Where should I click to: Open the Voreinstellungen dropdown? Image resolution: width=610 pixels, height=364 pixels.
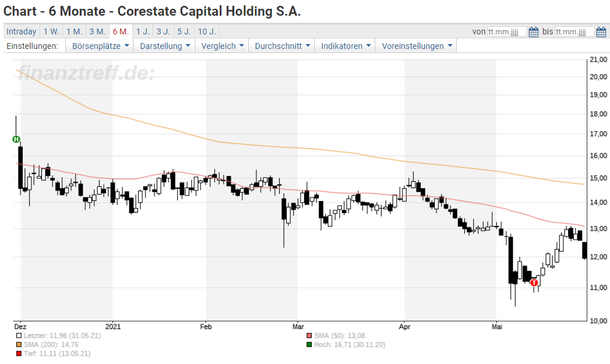pos(417,46)
